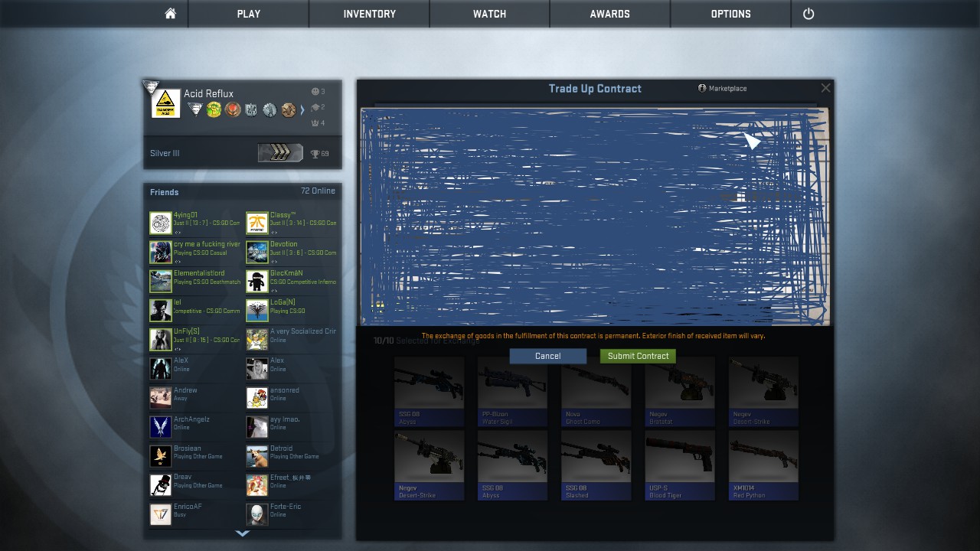Open the INVENTORY menu
This screenshot has width=980, height=551.
(x=370, y=14)
